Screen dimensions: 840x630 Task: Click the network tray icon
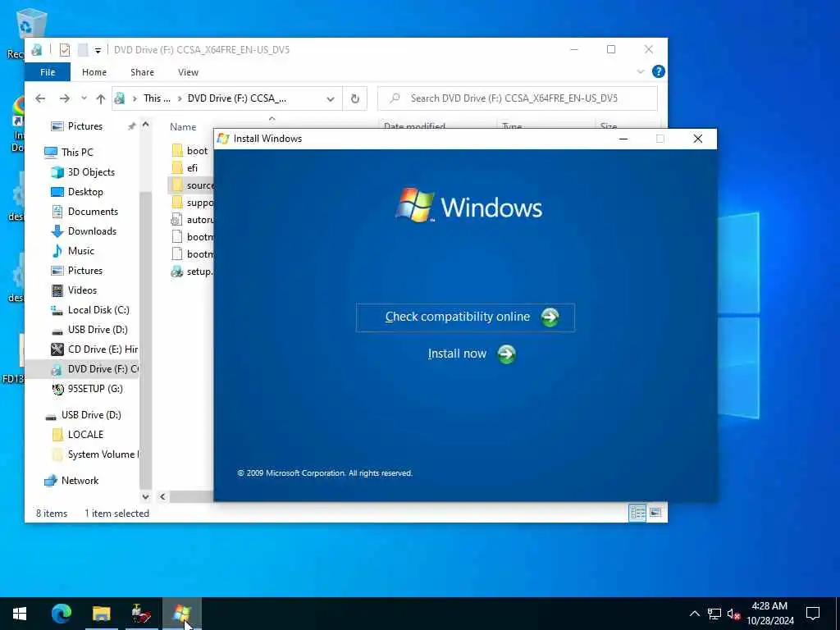point(714,614)
